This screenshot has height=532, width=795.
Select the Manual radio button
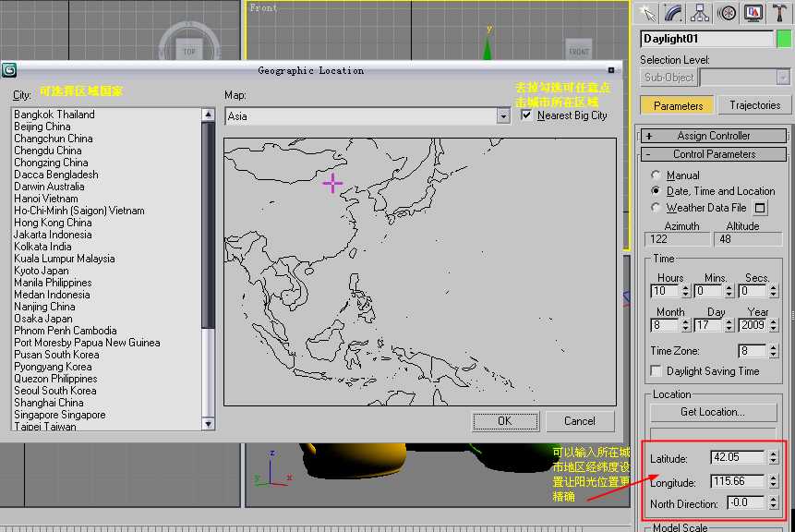coord(656,175)
